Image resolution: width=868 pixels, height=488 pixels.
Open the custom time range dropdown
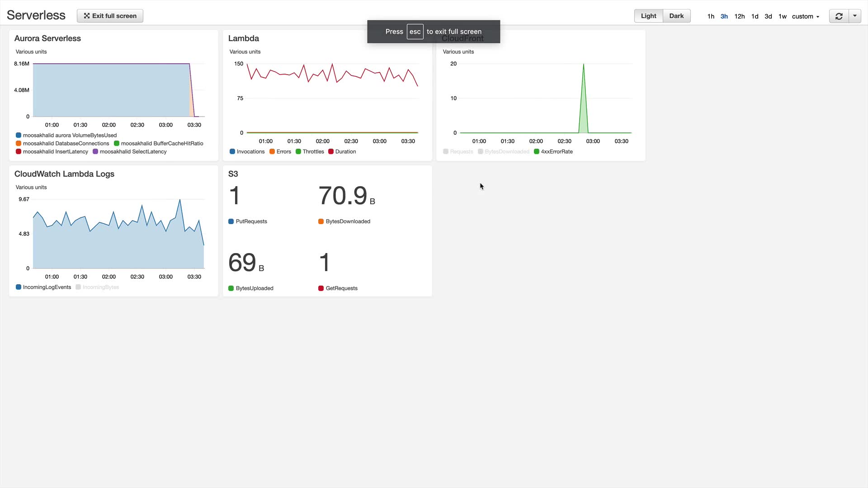(x=805, y=16)
